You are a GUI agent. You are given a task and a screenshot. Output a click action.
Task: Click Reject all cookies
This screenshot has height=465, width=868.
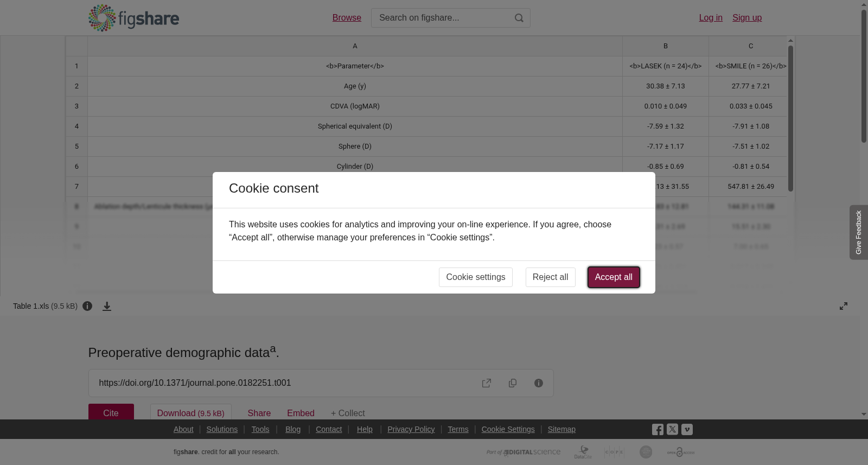pyautogui.click(x=550, y=277)
